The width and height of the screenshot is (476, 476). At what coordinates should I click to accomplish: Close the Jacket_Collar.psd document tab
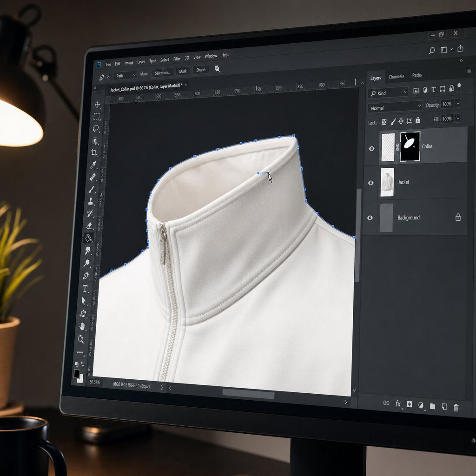(x=186, y=85)
